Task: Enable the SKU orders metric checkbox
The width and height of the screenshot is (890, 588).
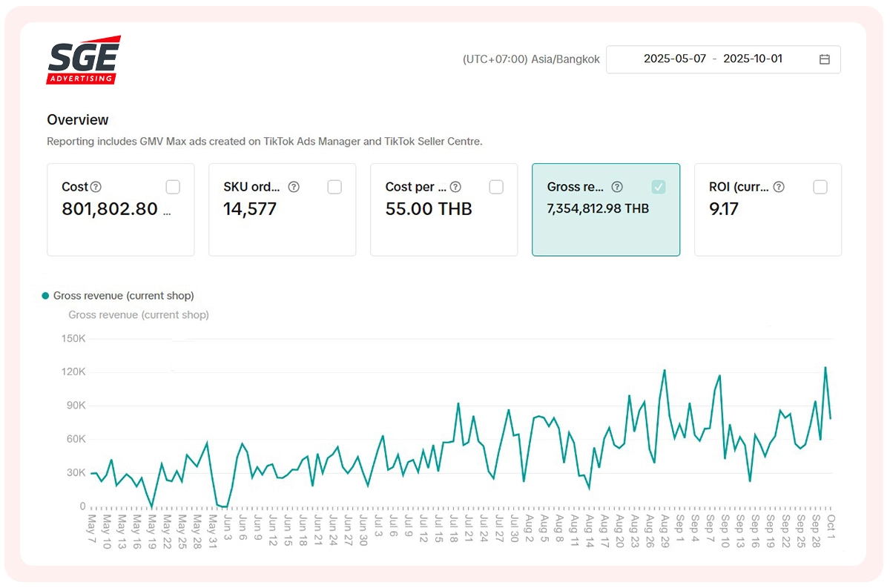Action: (334, 187)
